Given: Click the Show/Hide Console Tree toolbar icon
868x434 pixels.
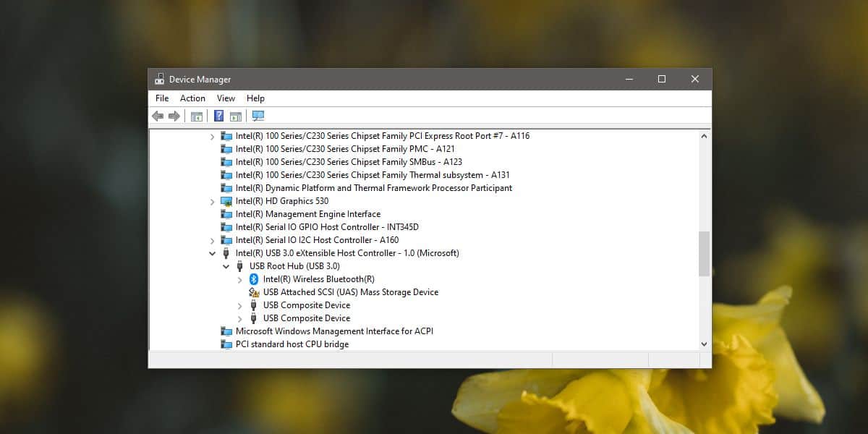Looking at the screenshot, I should [196, 116].
